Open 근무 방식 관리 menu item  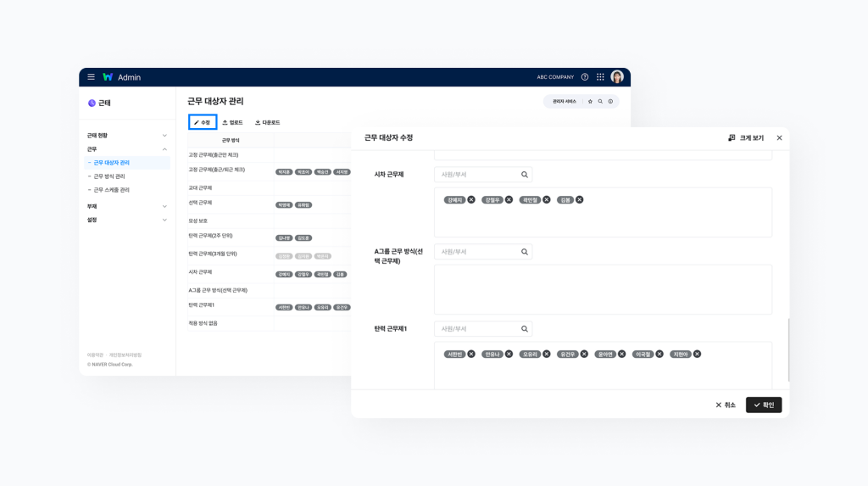click(108, 176)
